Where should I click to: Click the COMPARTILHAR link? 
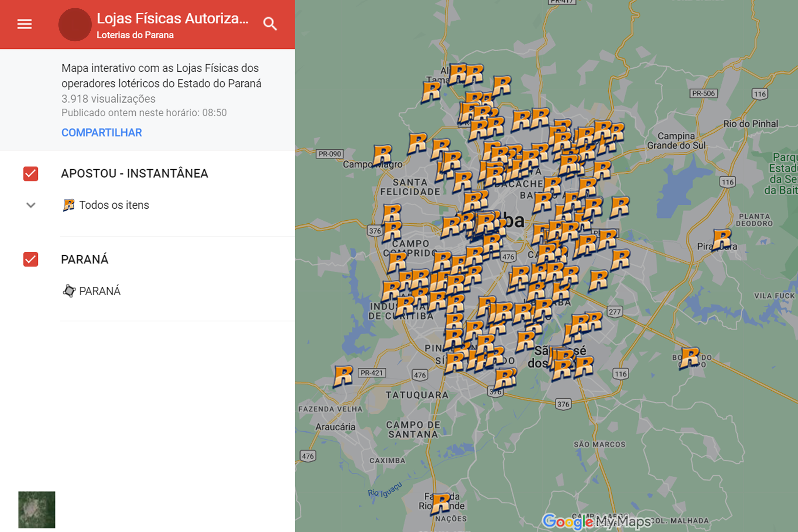[101, 133]
